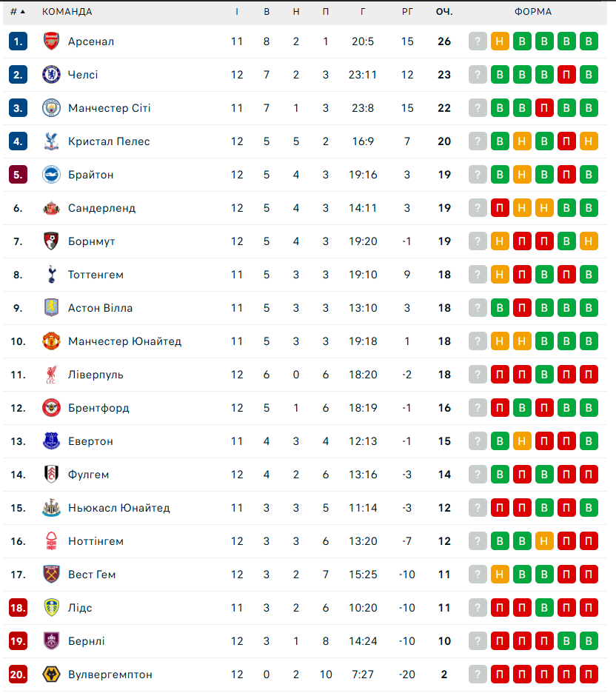Image resolution: width=616 pixels, height=693 pixels.
Task: Click the position badge 20. for Wolverhampton
Action: pos(18,674)
